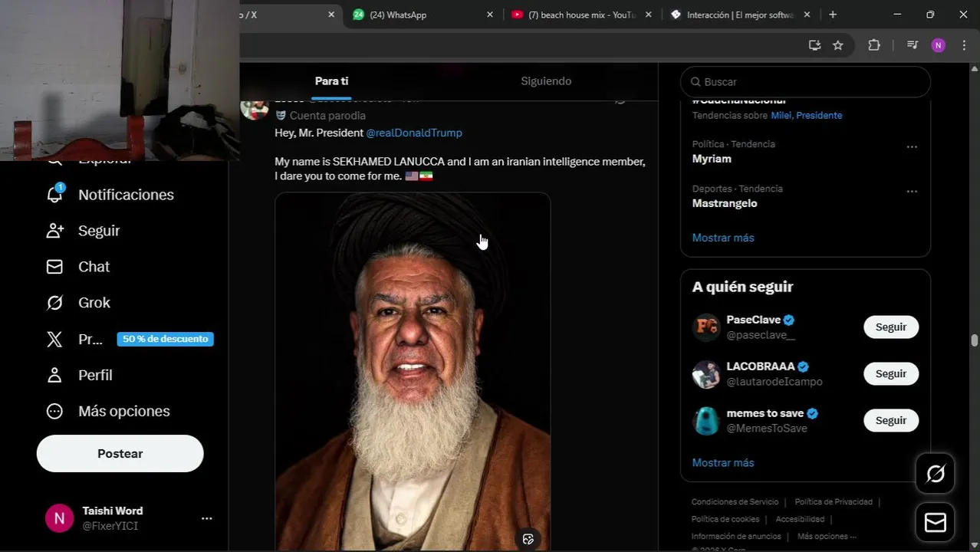
Task: Click the X Premium logo icon
Action: 54,339
